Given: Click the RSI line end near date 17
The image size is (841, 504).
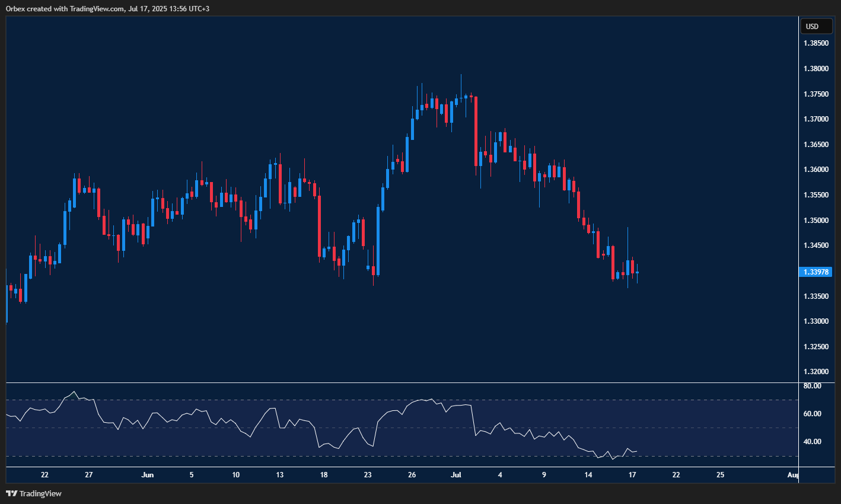Looking at the screenshot, I should [636, 451].
